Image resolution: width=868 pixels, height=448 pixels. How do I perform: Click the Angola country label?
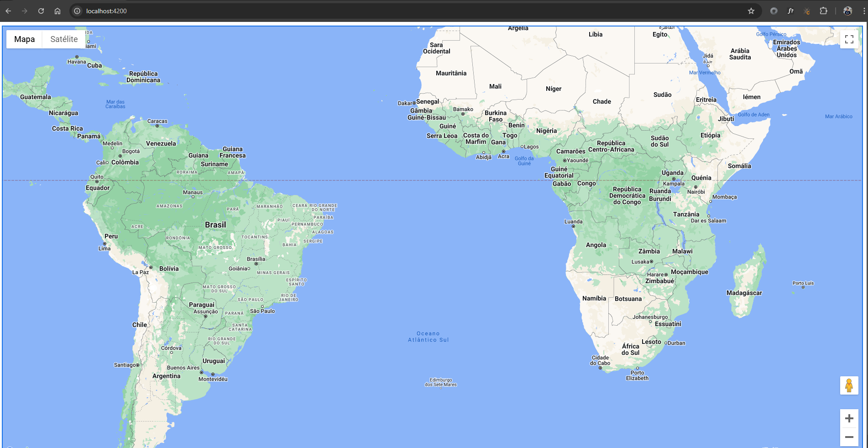pos(596,245)
